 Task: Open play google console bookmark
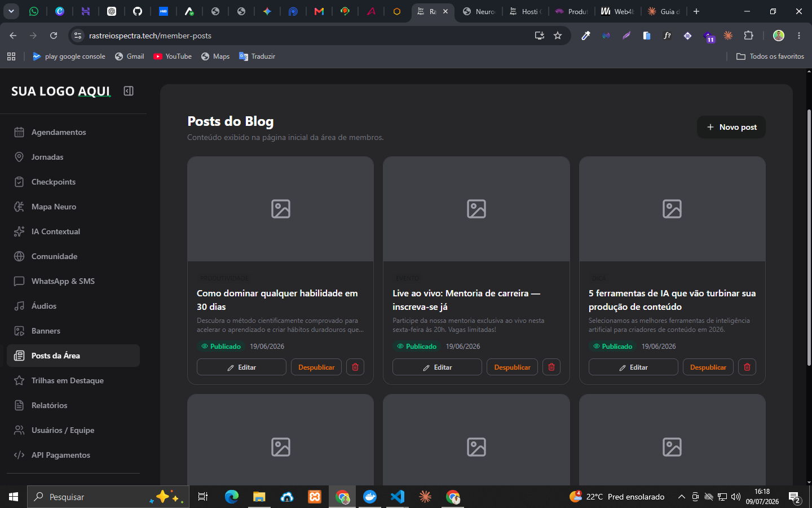69,56
